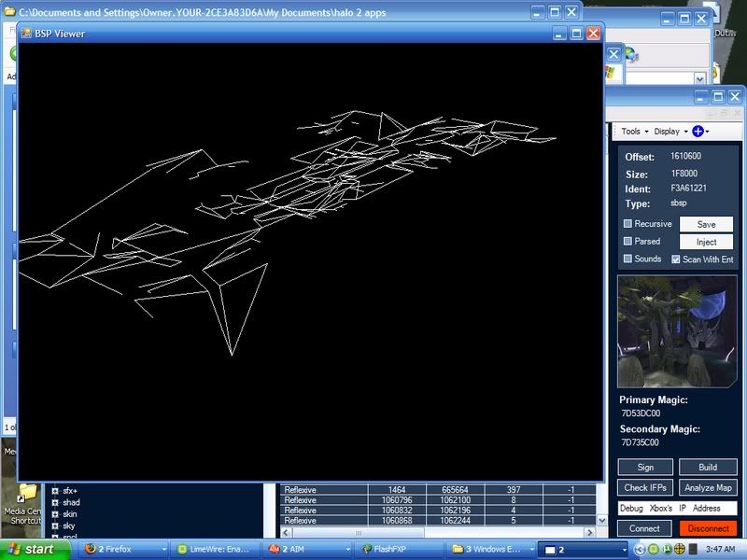Click the Analyze Map button
The image size is (747, 560).
click(x=708, y=487)
